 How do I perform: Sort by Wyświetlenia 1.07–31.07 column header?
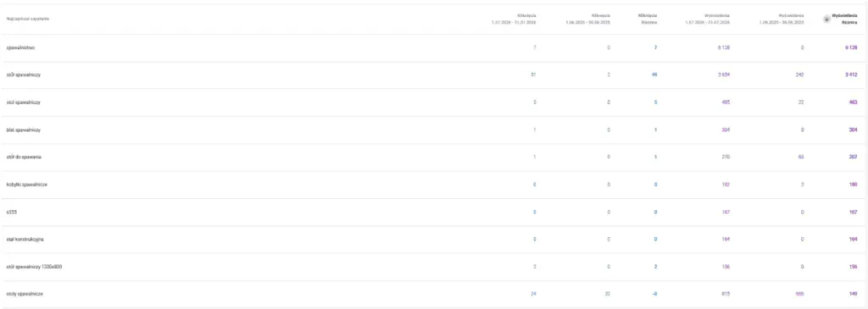[707, 19]
